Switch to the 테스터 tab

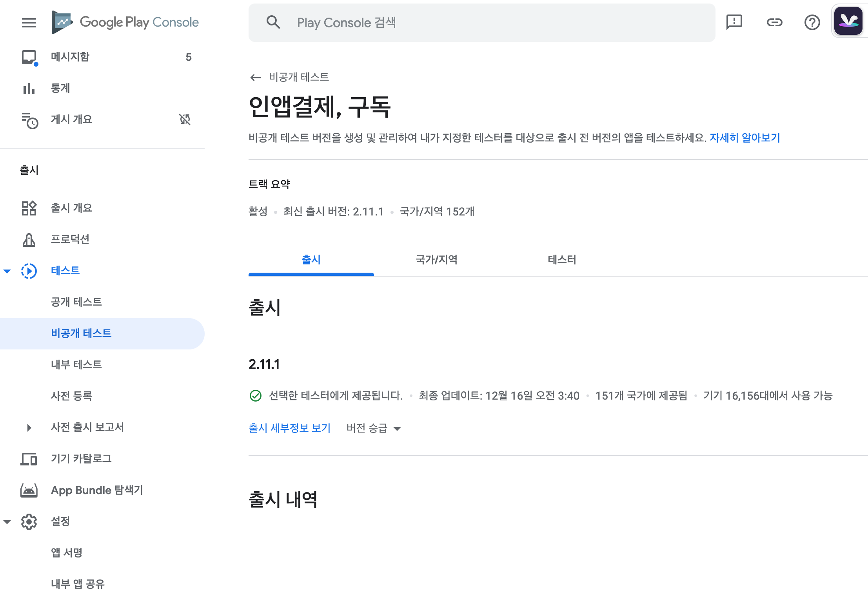[562, 260]
